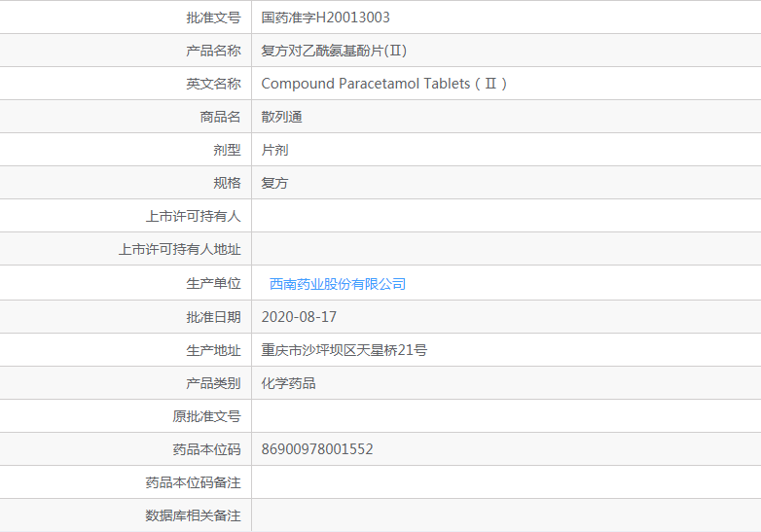Viewport: 761px width, 532px height.
Task: Click the 生产单位 row label
Action: point(213,284)
